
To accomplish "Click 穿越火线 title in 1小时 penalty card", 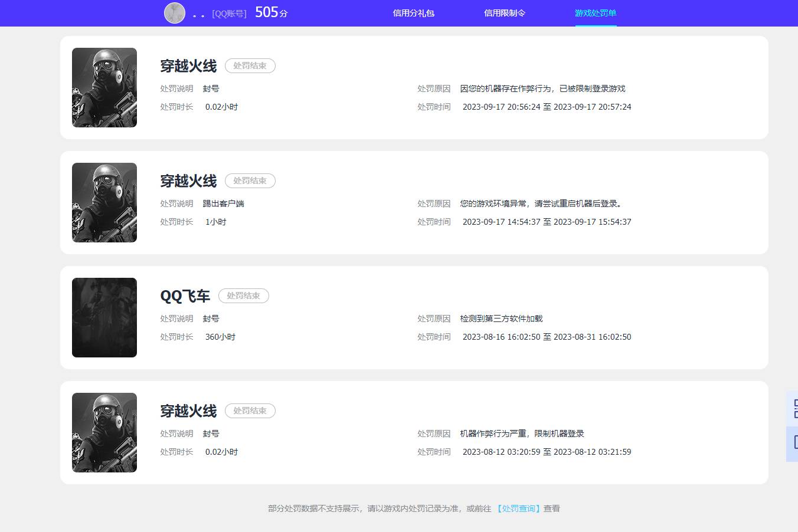I will [x=188, y=180].
